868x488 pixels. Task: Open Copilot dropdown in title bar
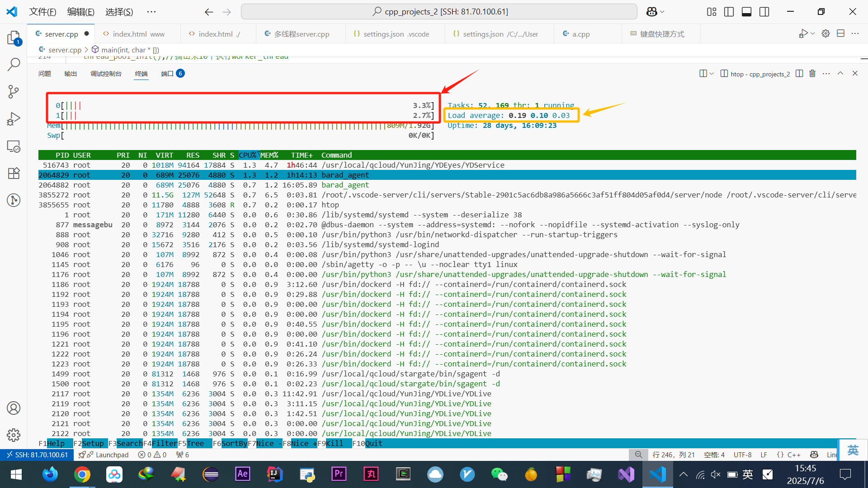[662, 12]
